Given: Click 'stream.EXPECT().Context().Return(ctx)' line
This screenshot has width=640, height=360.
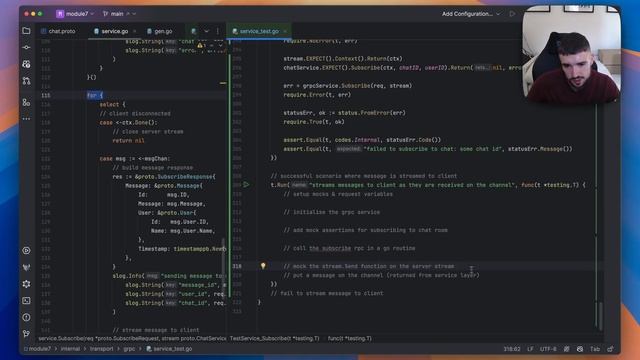Looking at the screenshot, I should [x=343, y=59].
